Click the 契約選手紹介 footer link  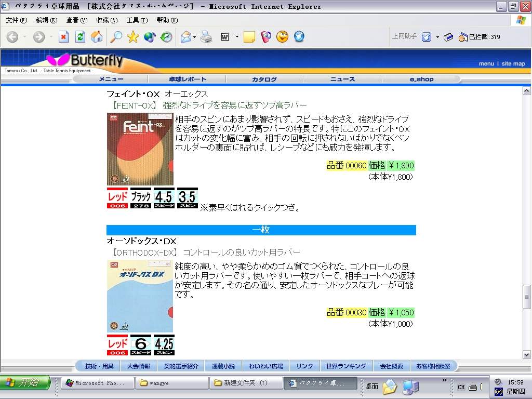(x=181, y=366)
